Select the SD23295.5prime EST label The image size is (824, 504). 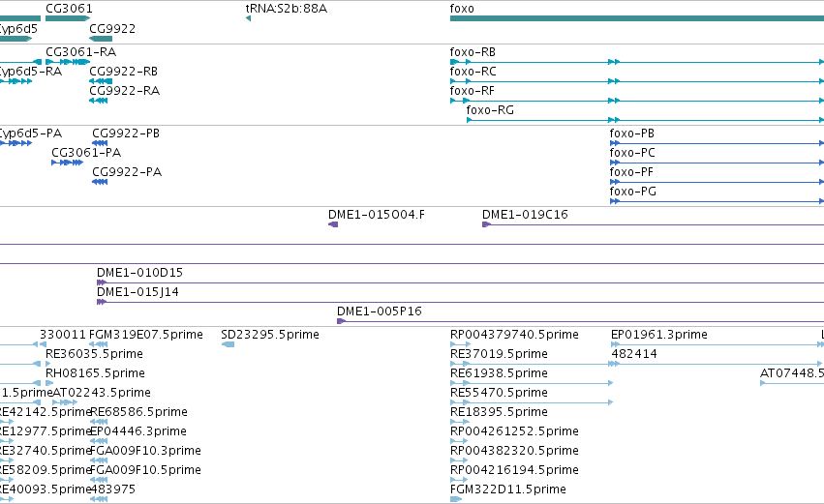(x=270, y=335)
